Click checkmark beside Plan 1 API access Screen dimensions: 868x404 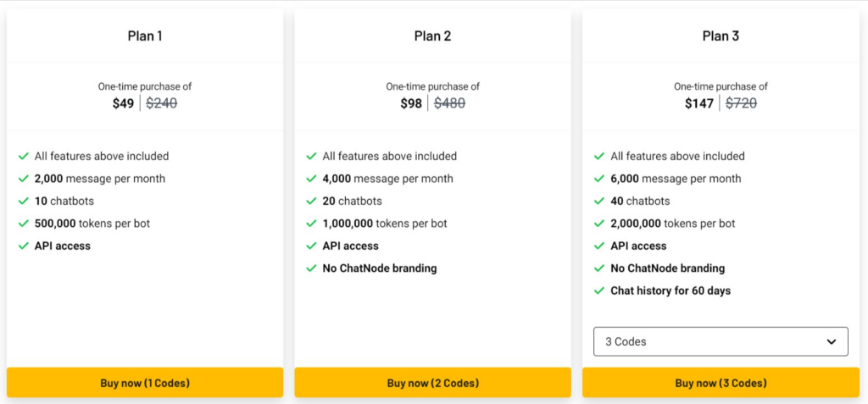point(23,246)
